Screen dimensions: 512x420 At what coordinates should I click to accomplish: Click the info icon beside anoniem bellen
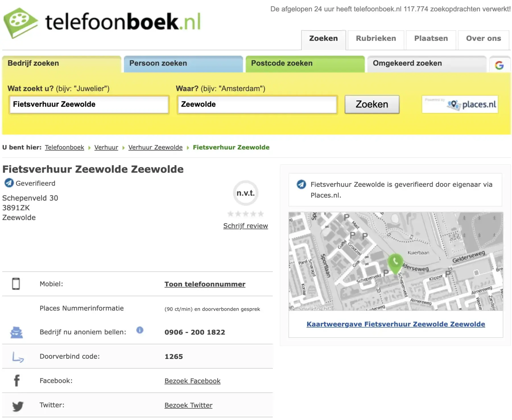pos(140,330)
